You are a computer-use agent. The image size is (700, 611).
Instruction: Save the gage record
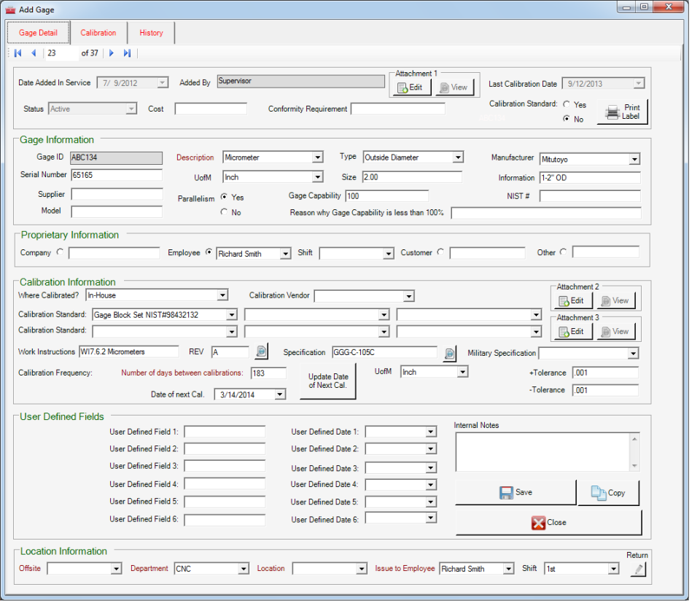coord(515,492)
